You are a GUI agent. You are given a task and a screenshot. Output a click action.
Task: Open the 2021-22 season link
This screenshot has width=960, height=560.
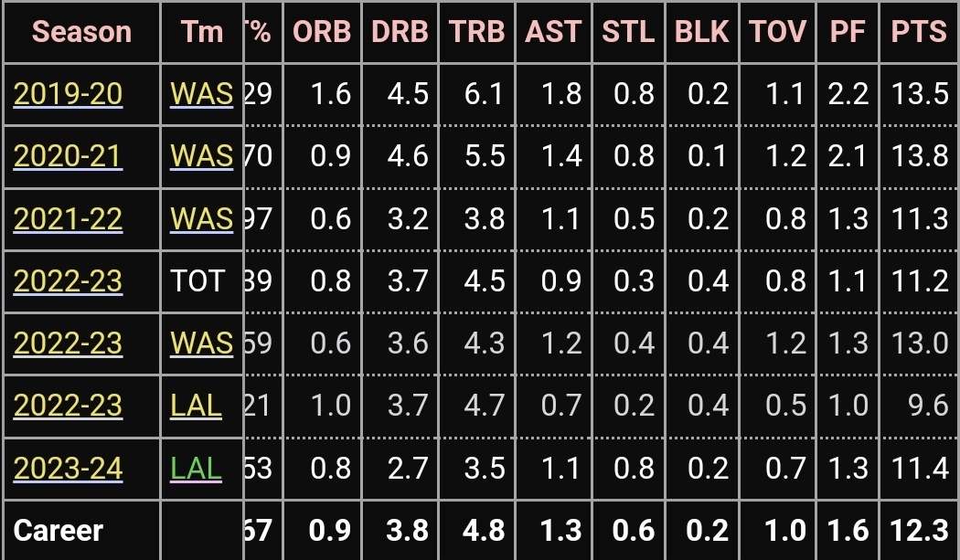click(x=68, y=219)
